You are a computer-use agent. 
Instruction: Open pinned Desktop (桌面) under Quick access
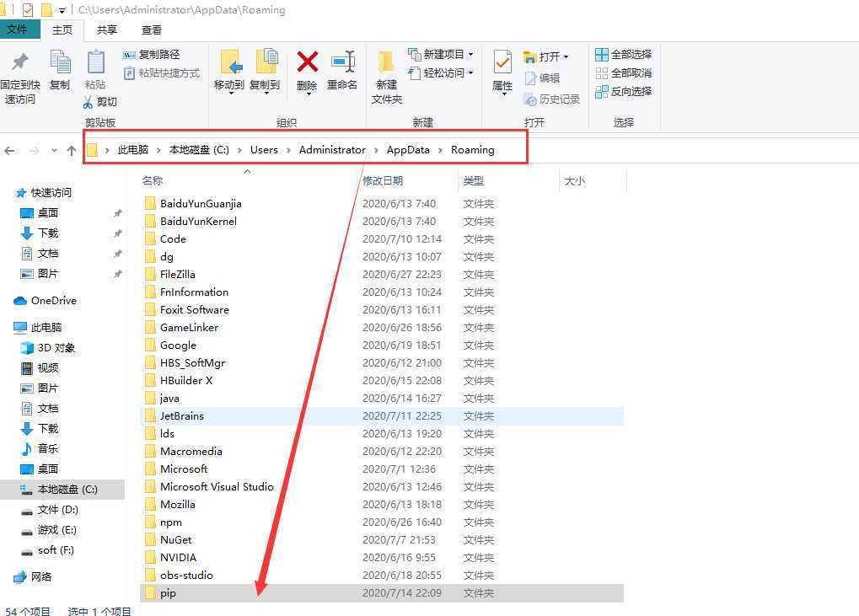(x=40, y=213)
